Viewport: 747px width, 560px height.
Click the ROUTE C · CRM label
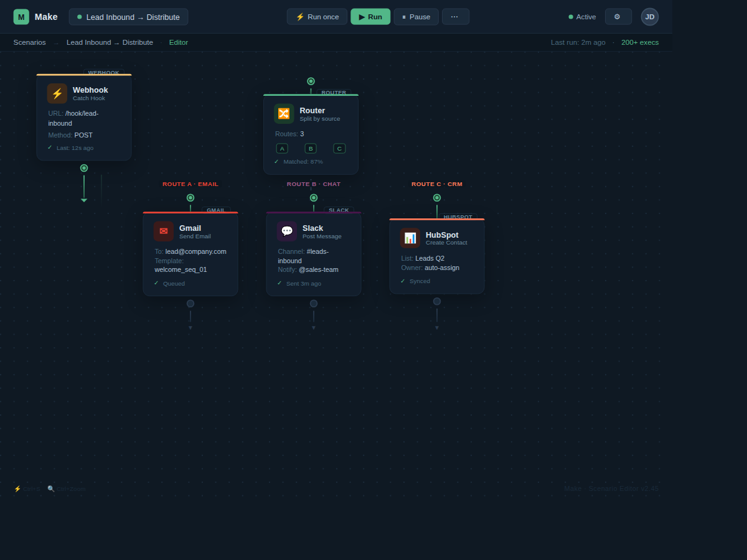tap(437, 184)
